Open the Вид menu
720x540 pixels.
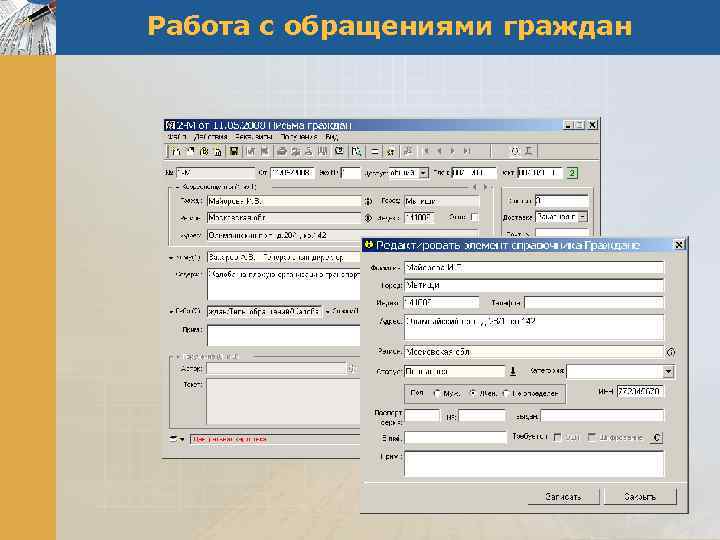coord(332,137)
